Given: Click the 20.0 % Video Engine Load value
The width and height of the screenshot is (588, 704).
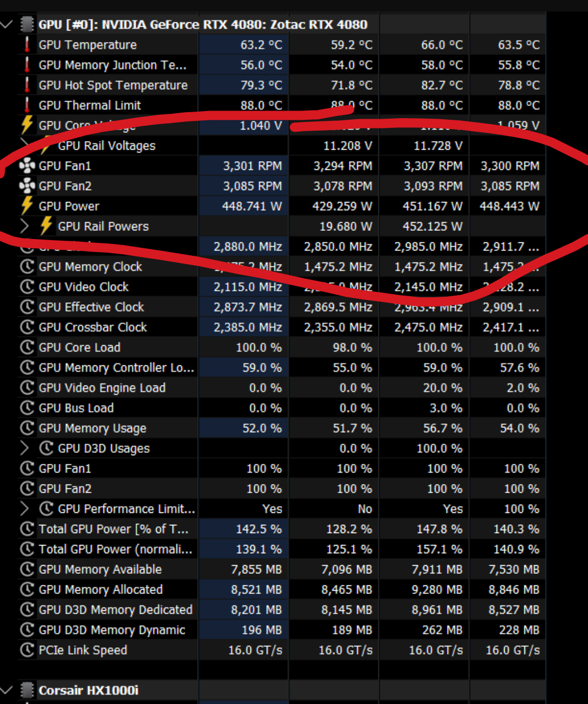Looking at the screenshot, I should pos(443,388).
